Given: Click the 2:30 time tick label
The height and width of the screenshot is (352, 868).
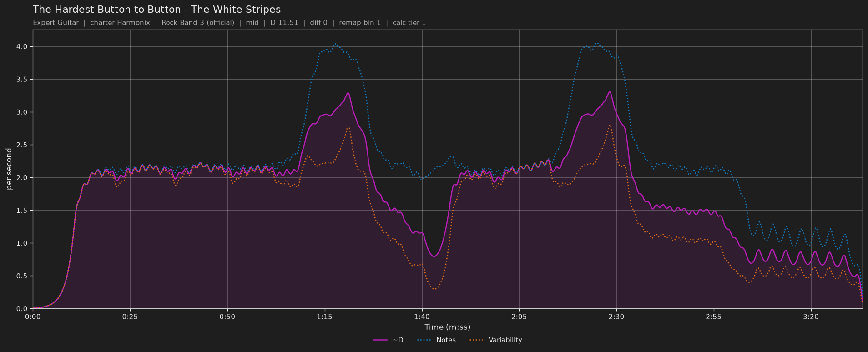Looking at the screenshot, I should (616, 317).
